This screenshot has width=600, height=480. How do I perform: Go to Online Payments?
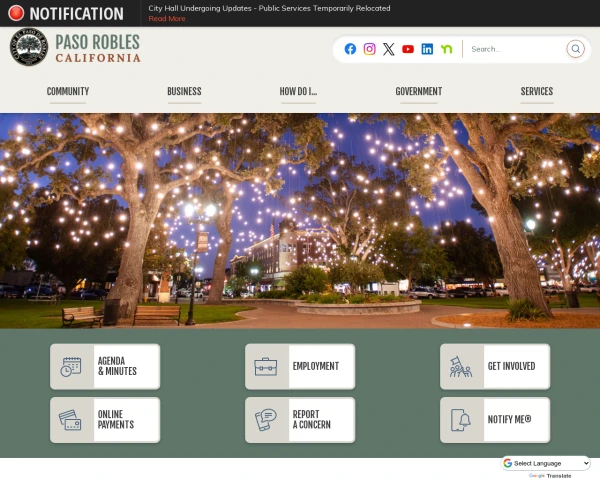(105, 420)
